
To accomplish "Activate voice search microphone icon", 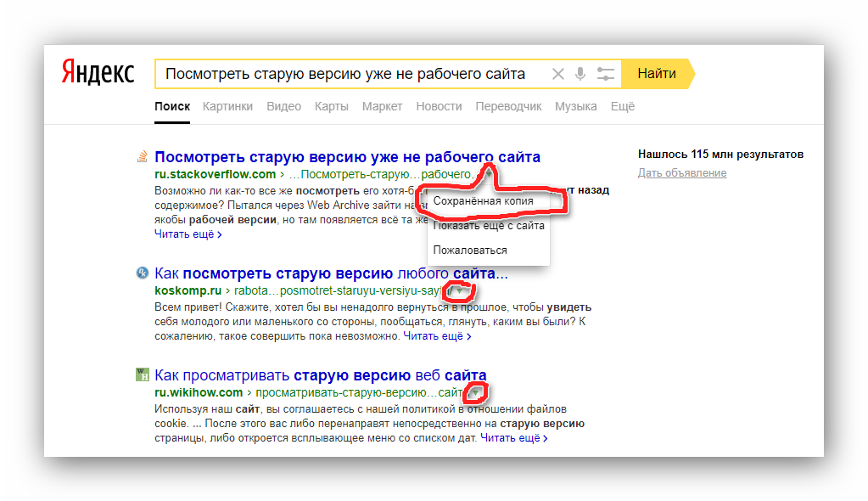I will coord(580,74).
